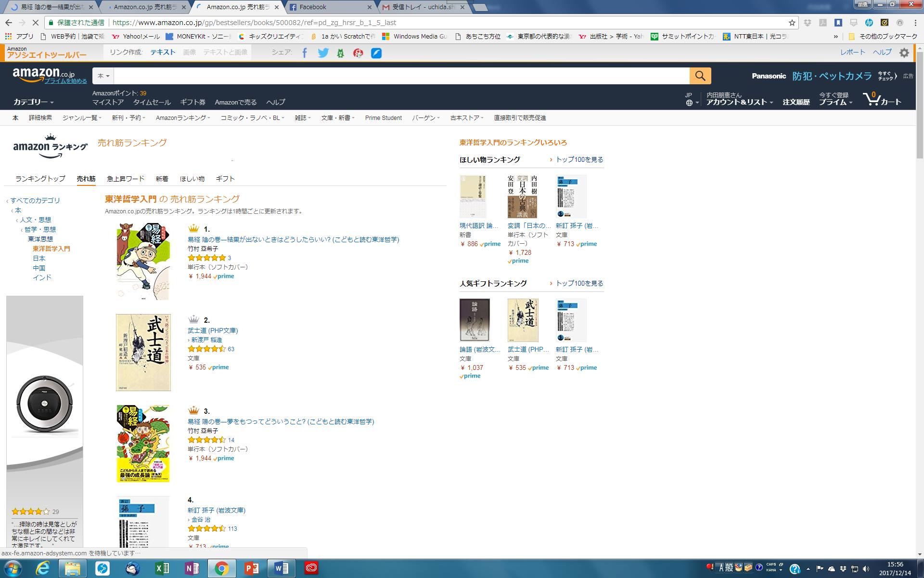
Task: Open author link 新渡戸 稲造
Action: pyautogui.click(x=206, y=340)
